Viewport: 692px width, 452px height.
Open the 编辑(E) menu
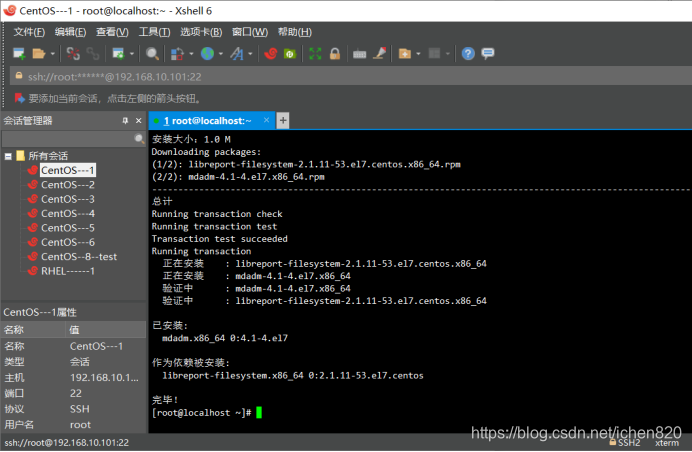pyautogui.click(x=71, y=32)
